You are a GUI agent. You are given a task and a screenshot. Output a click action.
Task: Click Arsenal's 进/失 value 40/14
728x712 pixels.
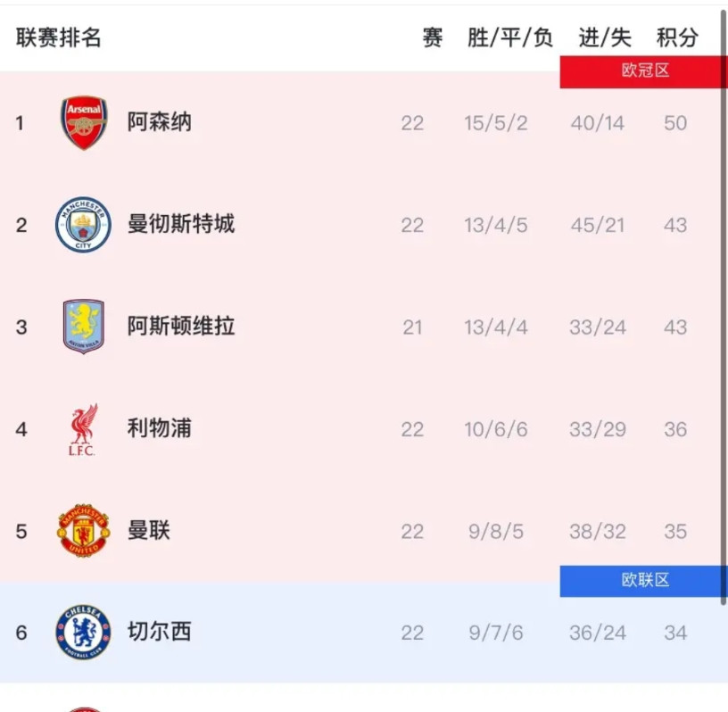coord(596,122)
